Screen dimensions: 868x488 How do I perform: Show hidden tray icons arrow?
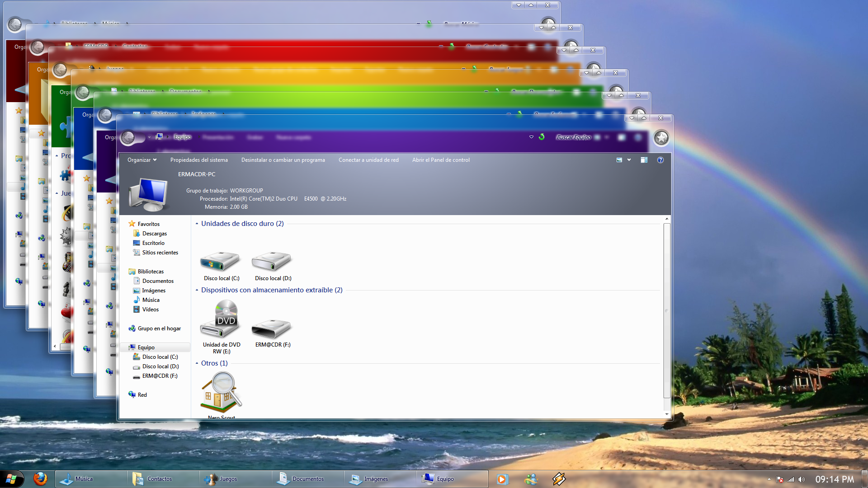[x=769, y=479]
